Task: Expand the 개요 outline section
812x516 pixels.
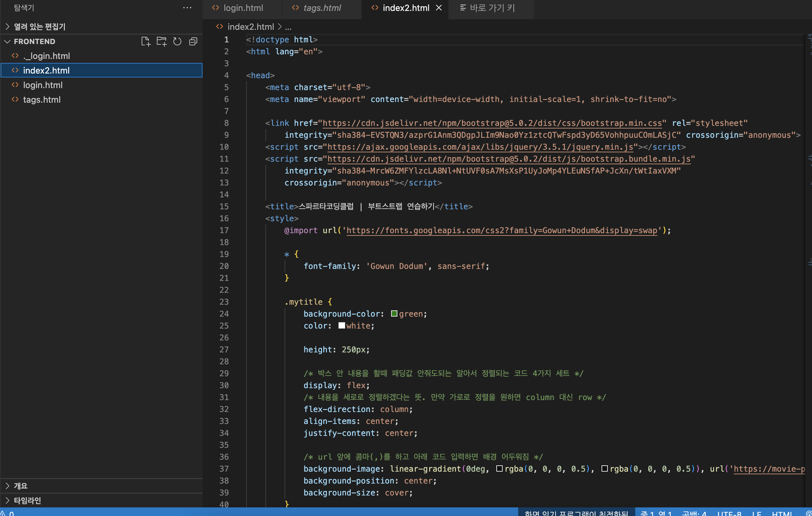Action: [x=101, y=486]
